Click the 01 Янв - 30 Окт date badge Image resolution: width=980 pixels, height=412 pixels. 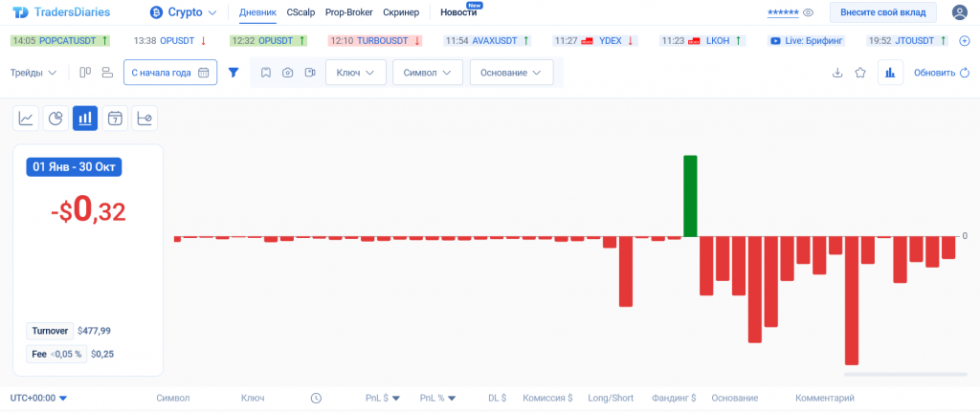(74, 167)
